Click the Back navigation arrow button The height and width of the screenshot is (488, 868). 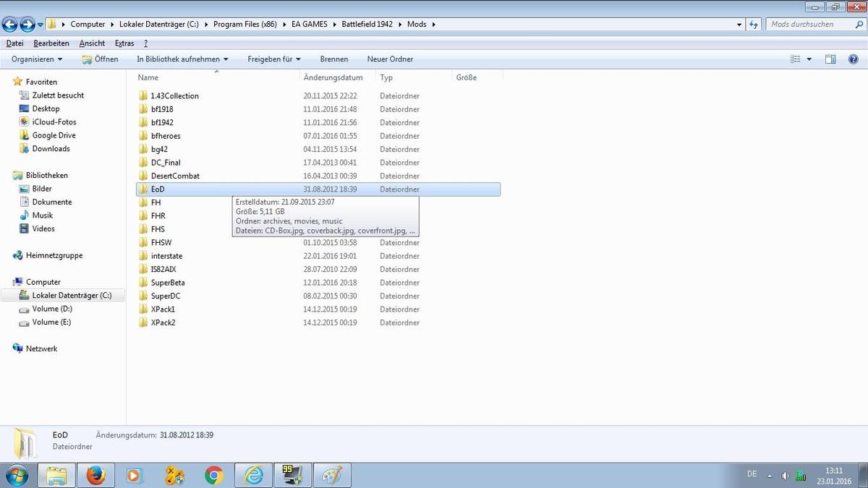pyautogui.click(x=10, y=25)
